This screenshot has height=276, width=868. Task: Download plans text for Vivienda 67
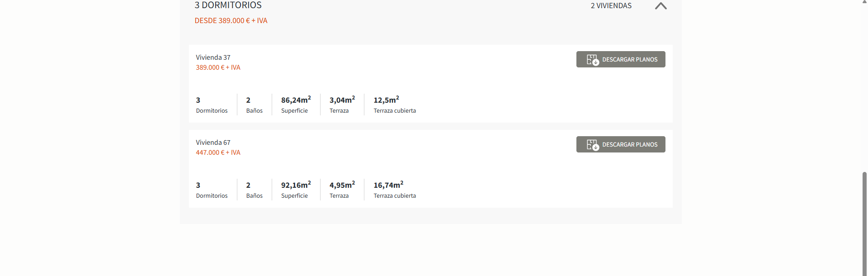pos(630,145)
